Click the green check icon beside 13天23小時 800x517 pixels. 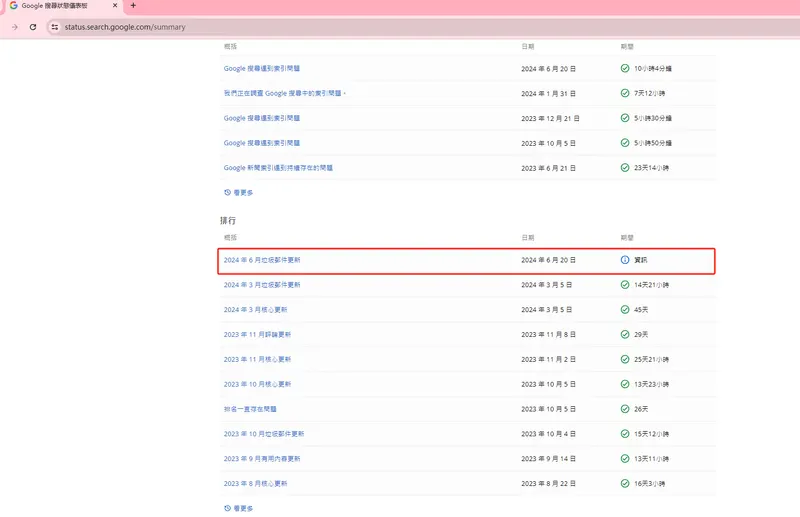tap(624, 384)
